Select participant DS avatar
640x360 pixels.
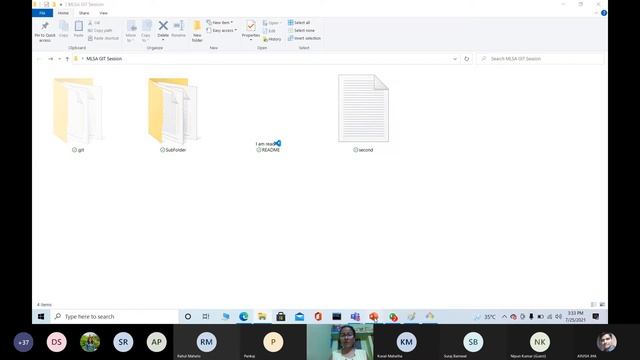point(56,342)
